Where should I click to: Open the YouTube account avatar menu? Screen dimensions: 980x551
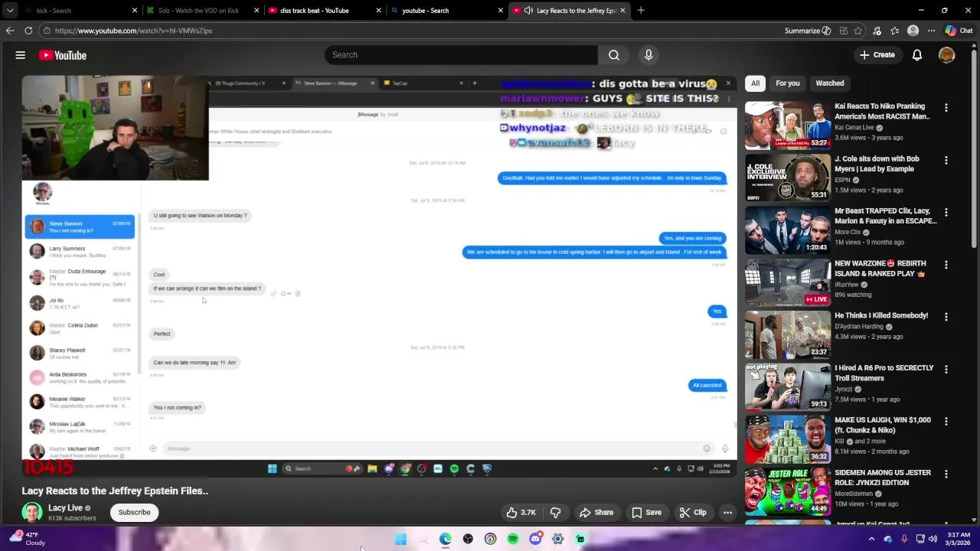point(947,55)
